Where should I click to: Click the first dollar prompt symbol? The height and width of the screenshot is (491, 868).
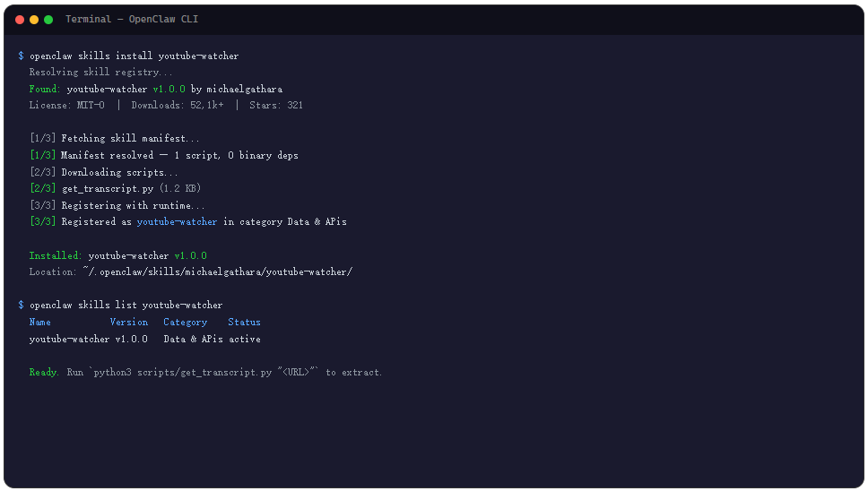21,56
